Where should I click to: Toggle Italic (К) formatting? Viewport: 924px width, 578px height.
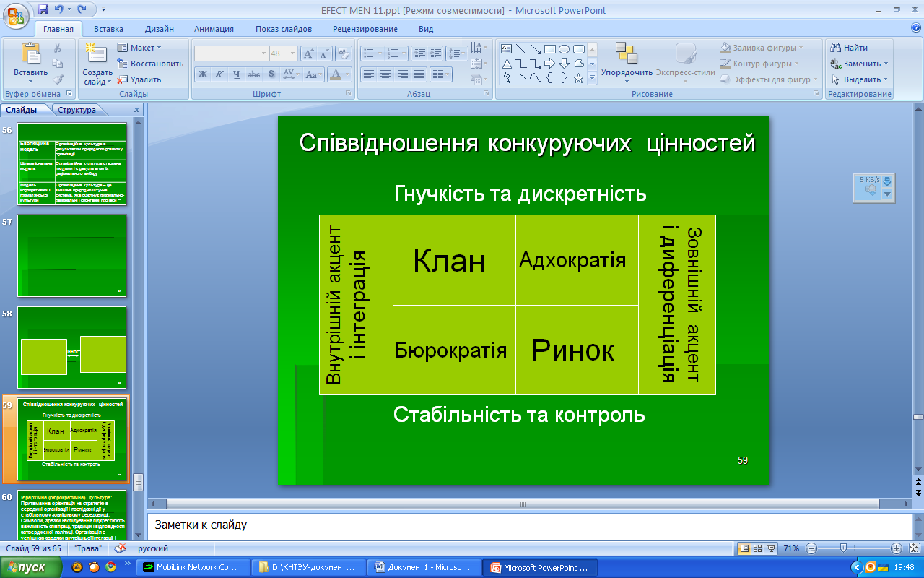coord(219,74)
